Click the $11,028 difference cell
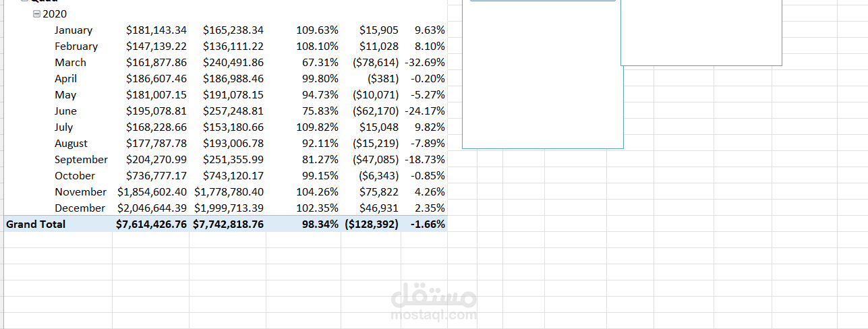The width and height of the screenshot is (868, 329). pyautogui.click(x=378, y=47)
